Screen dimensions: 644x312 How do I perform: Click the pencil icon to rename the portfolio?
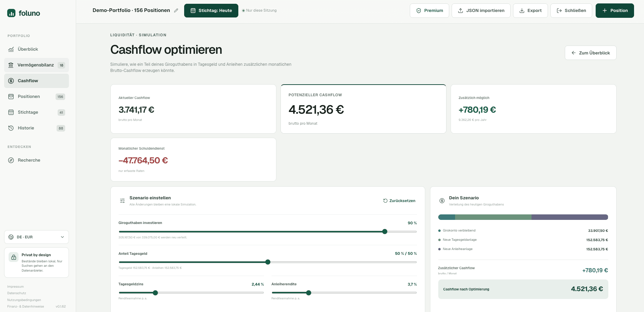click(x=176, y=11)
